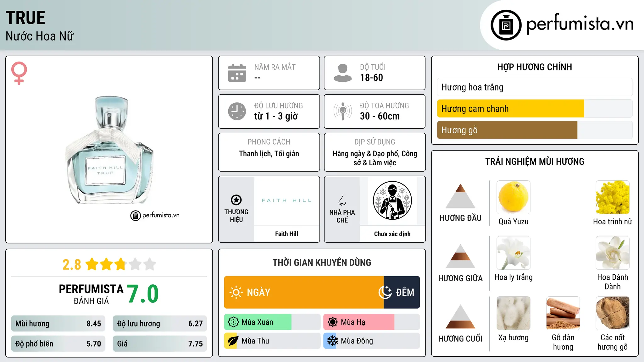Click the person icon beside Độ tuổi
644x362 pixels.
tap(342, 73)
